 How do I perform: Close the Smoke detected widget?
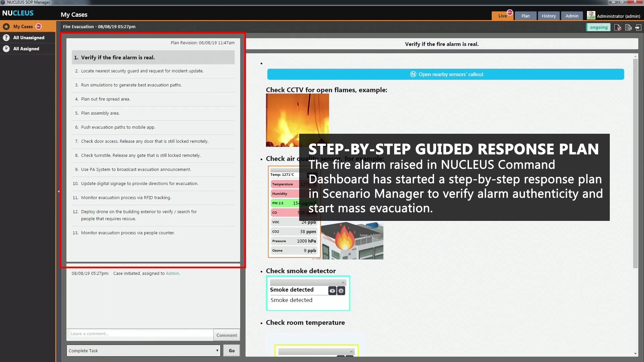point(343,283)
